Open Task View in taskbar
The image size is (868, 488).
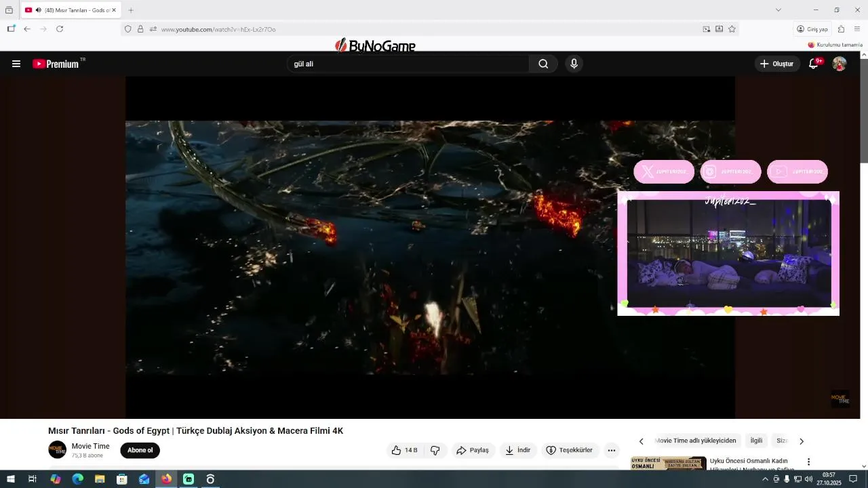coord(33,479)
